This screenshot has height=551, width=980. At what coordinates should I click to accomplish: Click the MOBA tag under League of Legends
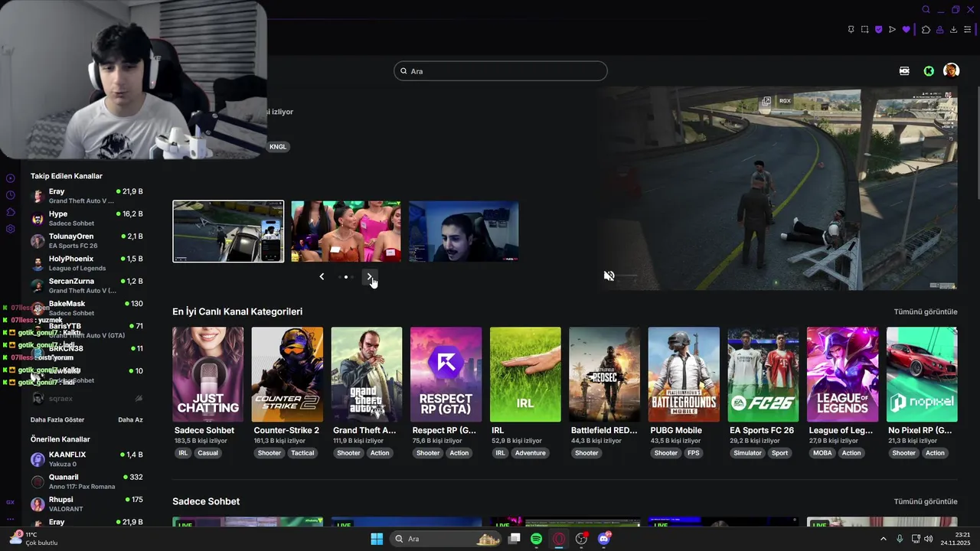[822, 453]
